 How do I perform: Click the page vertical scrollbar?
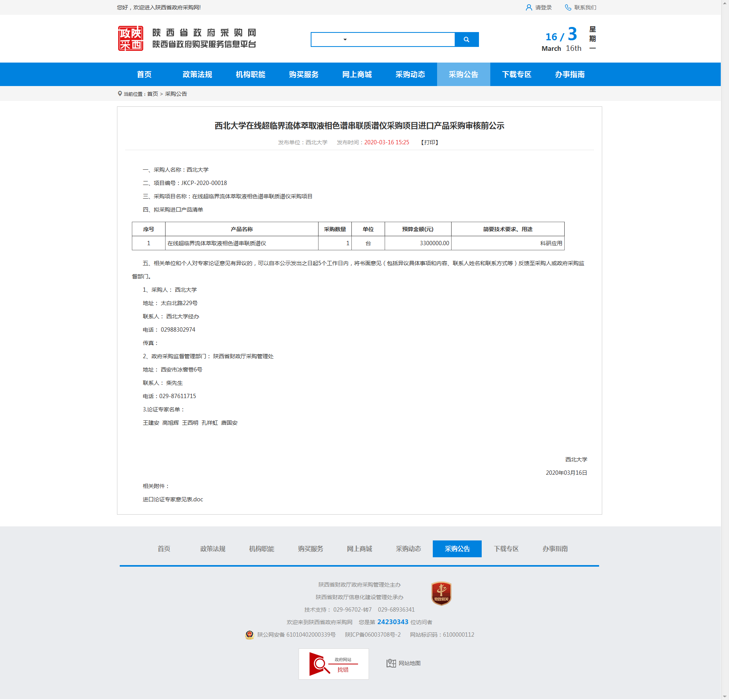point(725,350)
